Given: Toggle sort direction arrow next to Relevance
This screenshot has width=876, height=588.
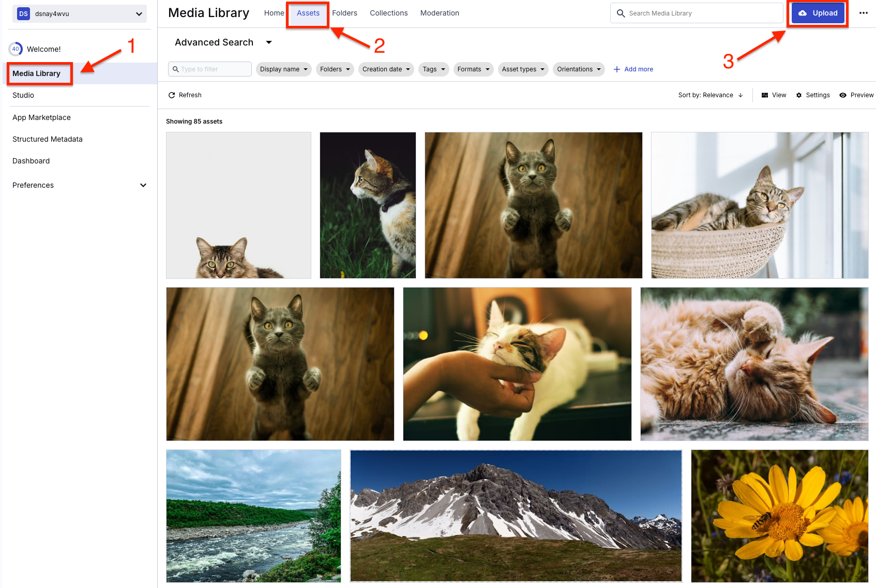Looking at the screenshot, I should point(741,95).
